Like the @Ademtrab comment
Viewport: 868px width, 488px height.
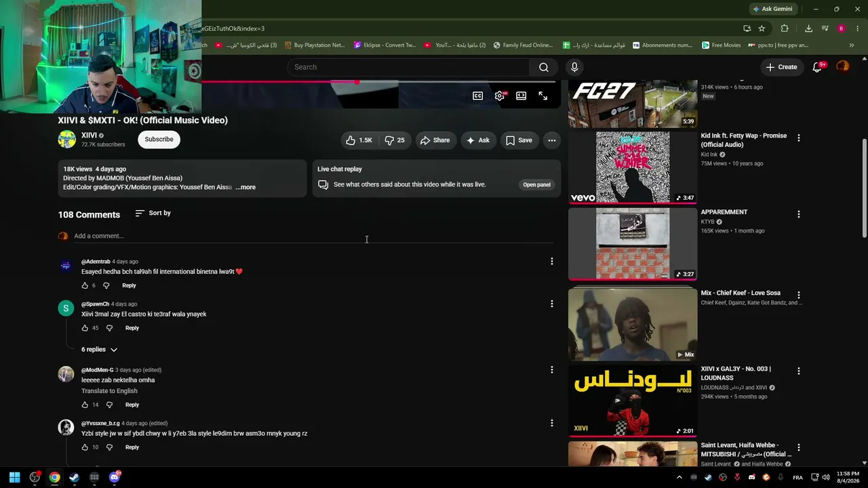(x=85, y=285)
